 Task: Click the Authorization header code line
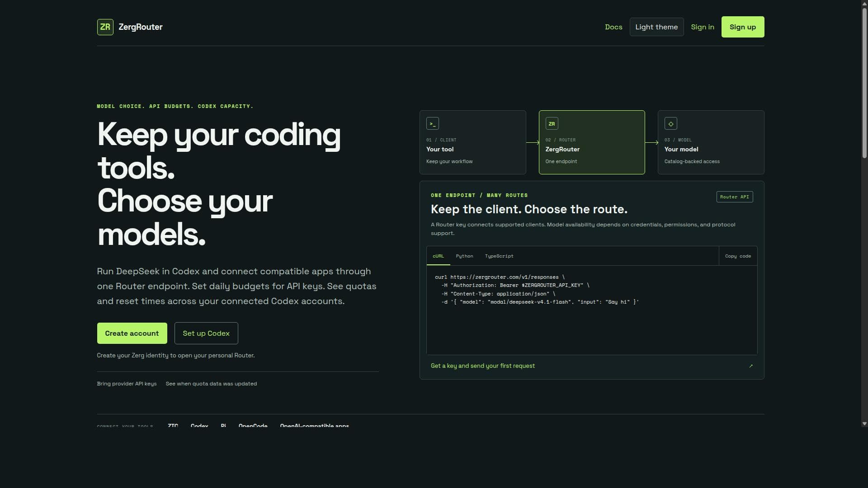[515, 285]
